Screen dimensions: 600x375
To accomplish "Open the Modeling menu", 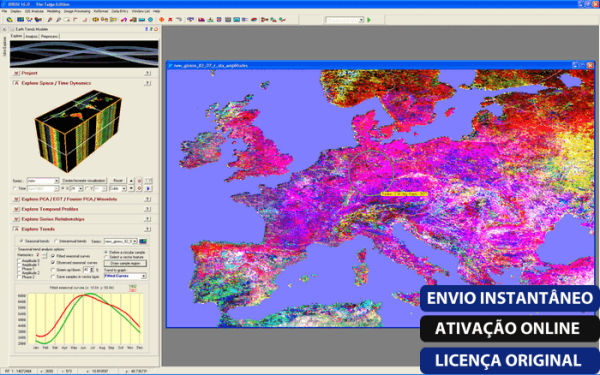I will pos(54,11).
